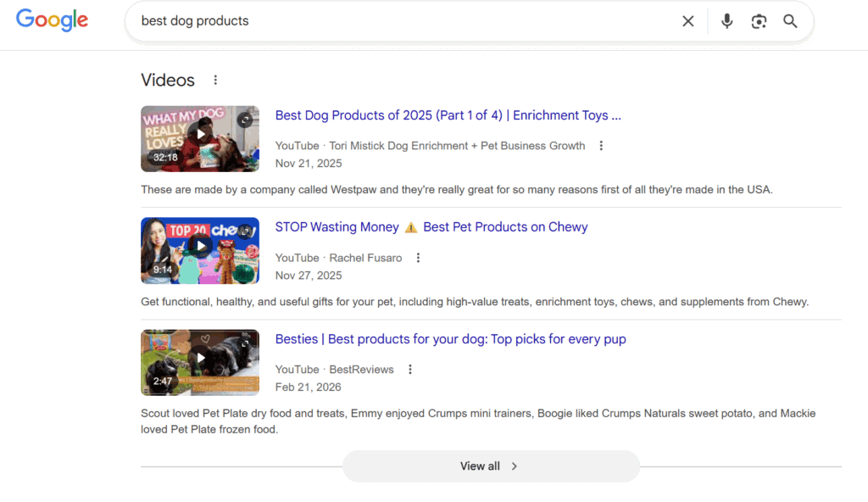The width and height of the screenshot is (868, 502).
Task: Click the 2:47 duration badge
Action: tap(163, 382)
